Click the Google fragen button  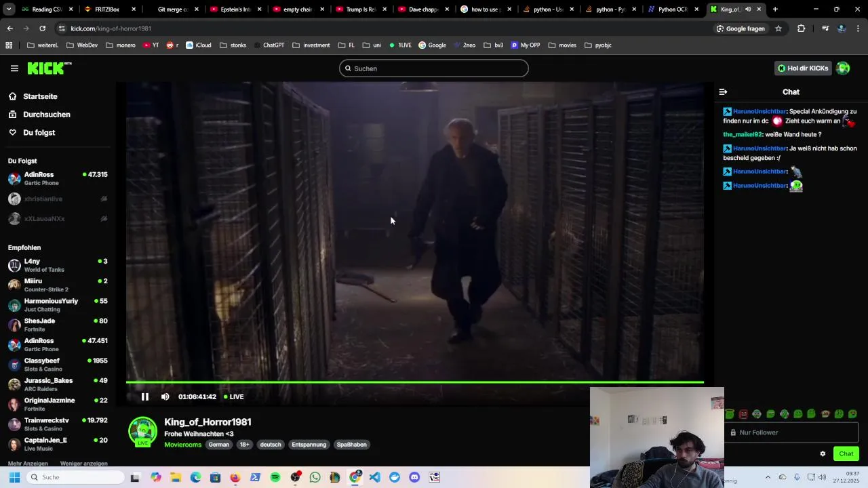point(741,28)
